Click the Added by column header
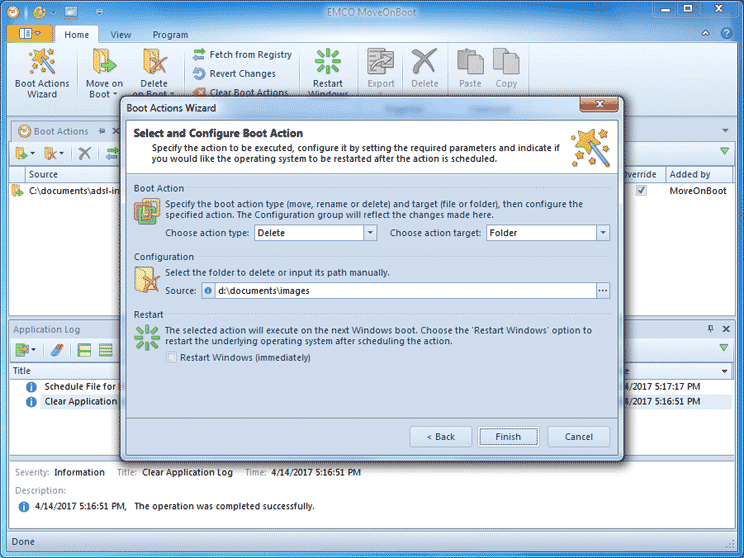Viewport: 744px width, 558px height. click(x=699, y=174)
